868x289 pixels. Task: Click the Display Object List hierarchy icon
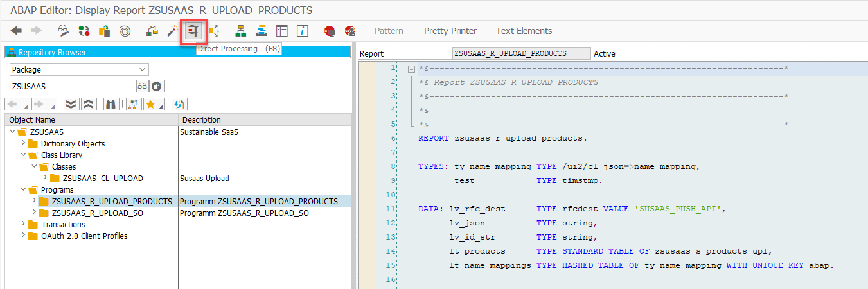click(x=241, y=31)
